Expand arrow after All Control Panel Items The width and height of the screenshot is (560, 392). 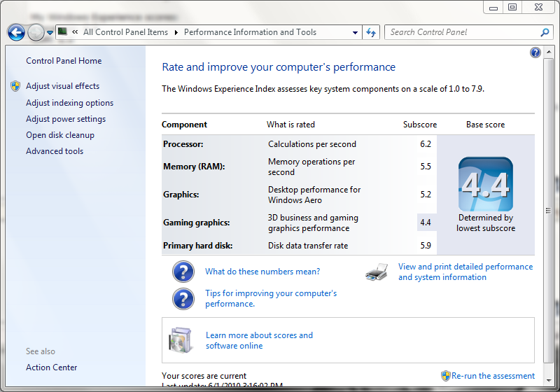[176, 32]
